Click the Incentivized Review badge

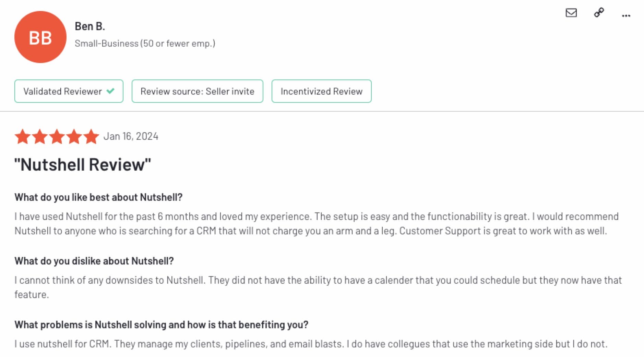tap(321, 91)
